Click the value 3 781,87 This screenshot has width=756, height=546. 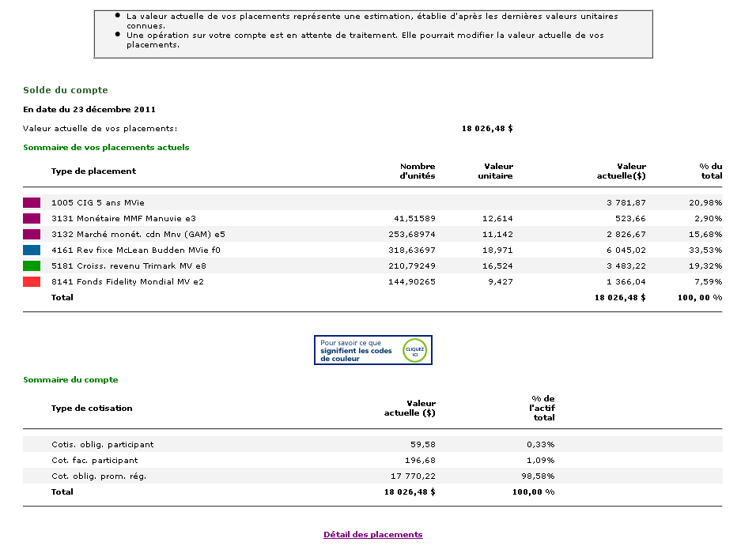pyautogui.click(x=626, y=203)
